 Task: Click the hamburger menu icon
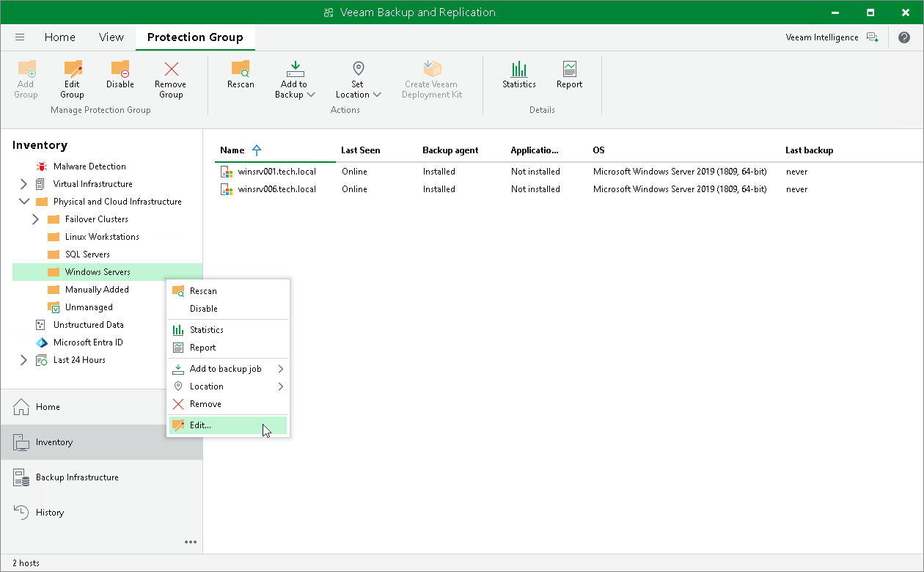click(x=20, y=37)
